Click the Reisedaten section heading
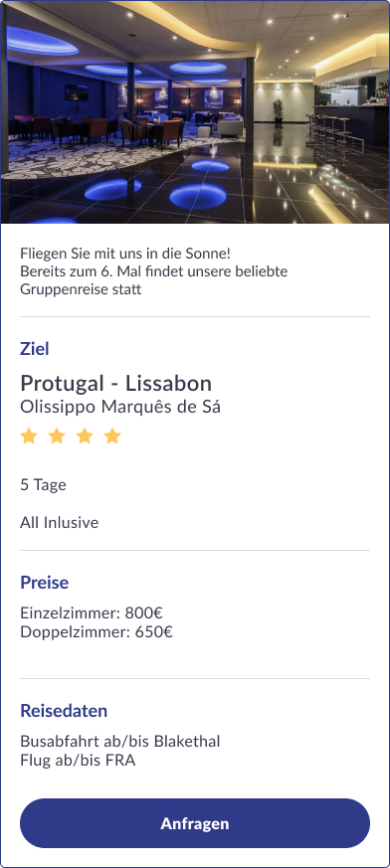Viewport: 390px width, 868px height. coord(64,711)
